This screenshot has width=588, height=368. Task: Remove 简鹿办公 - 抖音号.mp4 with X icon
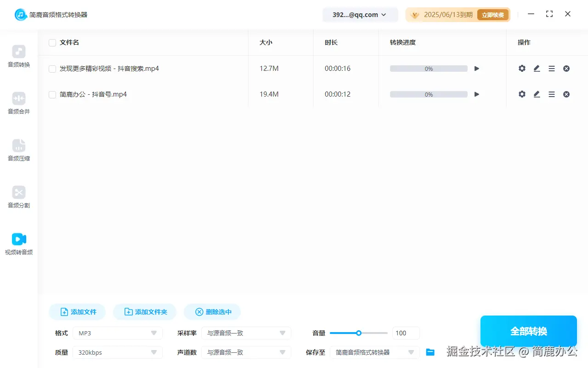pos(566,94)
